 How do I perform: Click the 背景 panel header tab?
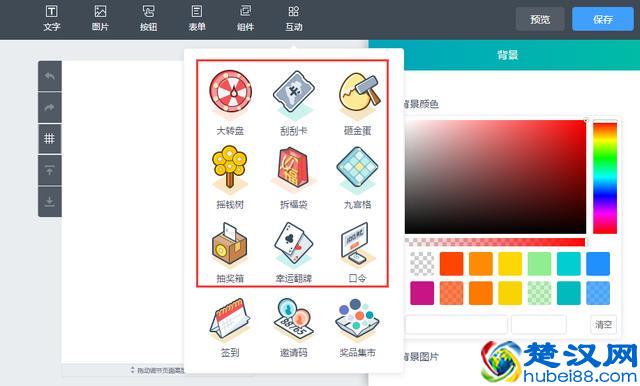tap(507, 55)
